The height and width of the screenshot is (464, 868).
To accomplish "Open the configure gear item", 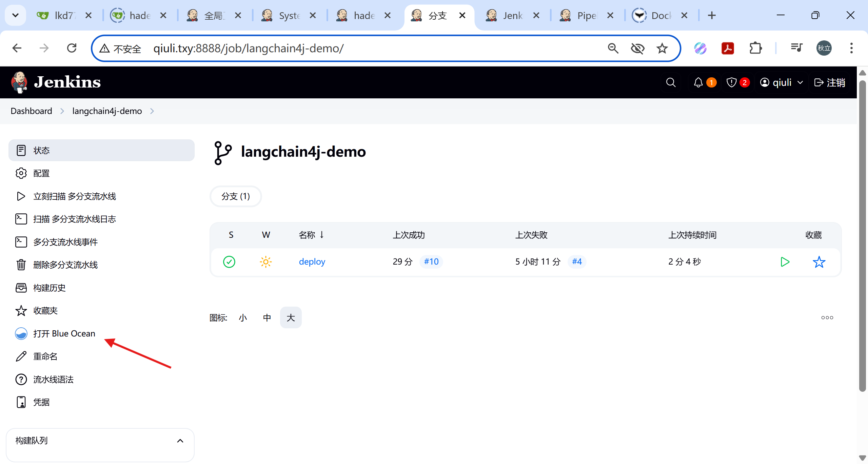I will click(41, 173).
